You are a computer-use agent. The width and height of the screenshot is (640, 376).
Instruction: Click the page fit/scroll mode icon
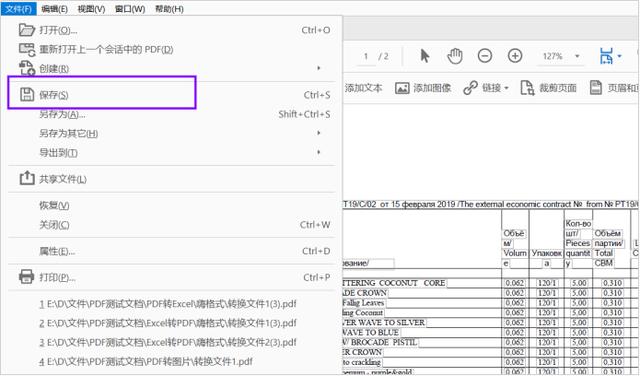point(606,56)
